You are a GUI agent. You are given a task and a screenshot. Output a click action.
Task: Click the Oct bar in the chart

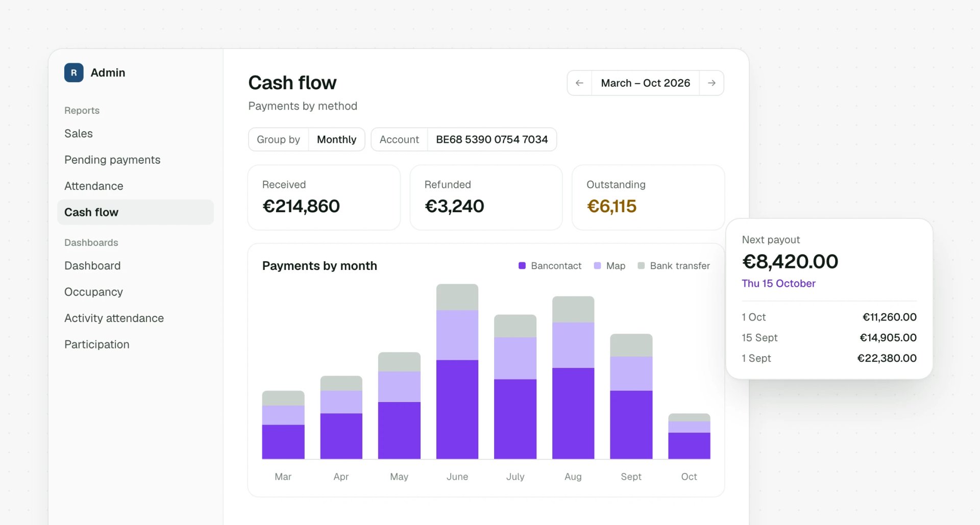[689, 436]
